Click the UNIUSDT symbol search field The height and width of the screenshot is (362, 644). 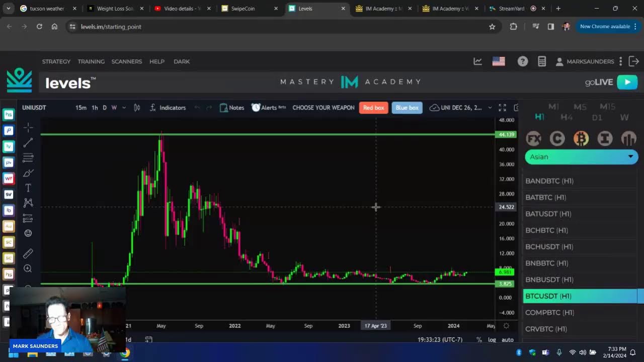tap(34, 108)
